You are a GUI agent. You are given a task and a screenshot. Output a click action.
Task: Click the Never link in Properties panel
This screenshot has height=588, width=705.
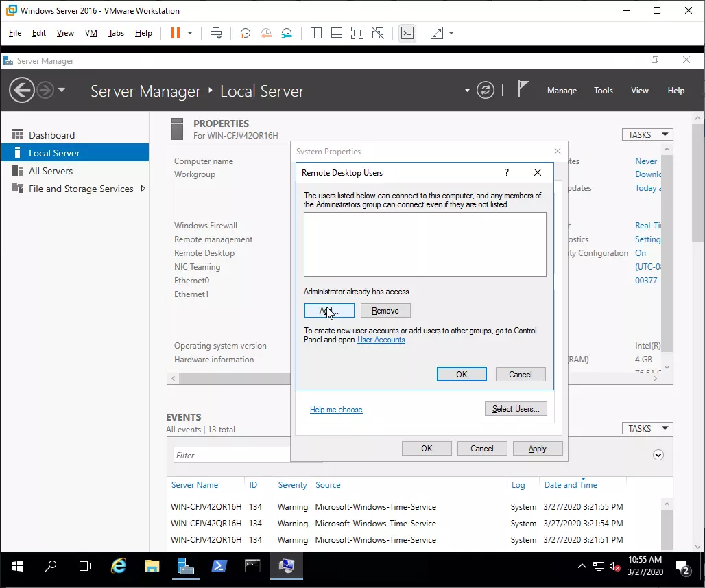[645, 161]
